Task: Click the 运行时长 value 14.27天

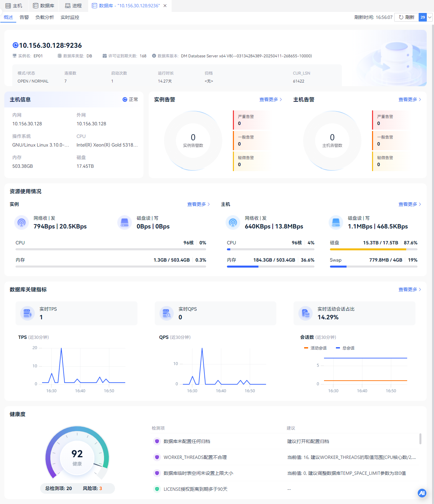Action: click(x=165, y=81)
